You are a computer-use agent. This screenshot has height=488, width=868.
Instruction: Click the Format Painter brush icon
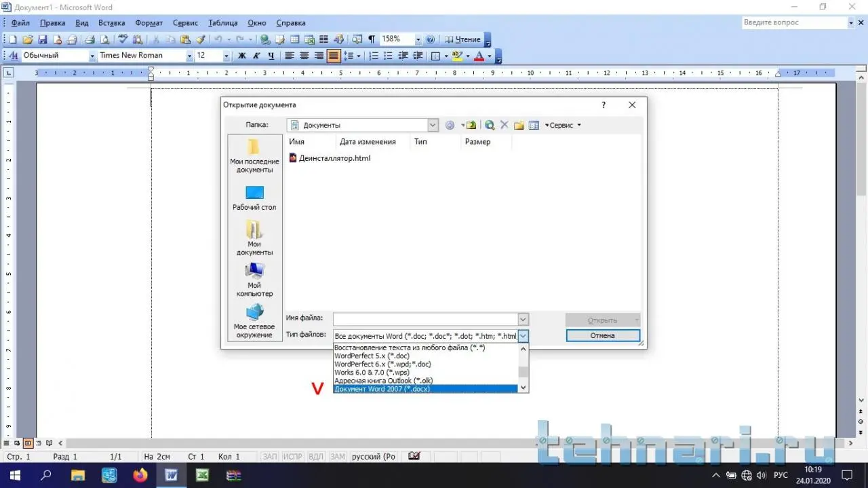tap(201, 39)
